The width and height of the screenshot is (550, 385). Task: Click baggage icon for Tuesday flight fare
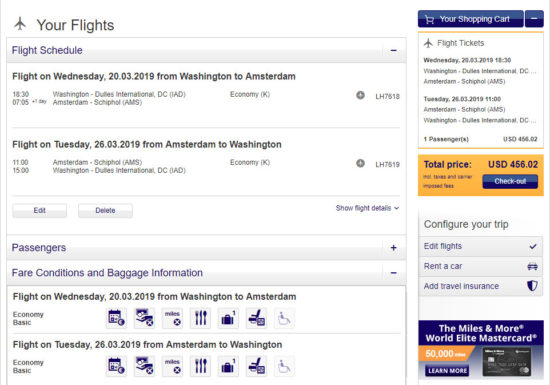click(228, 366)
